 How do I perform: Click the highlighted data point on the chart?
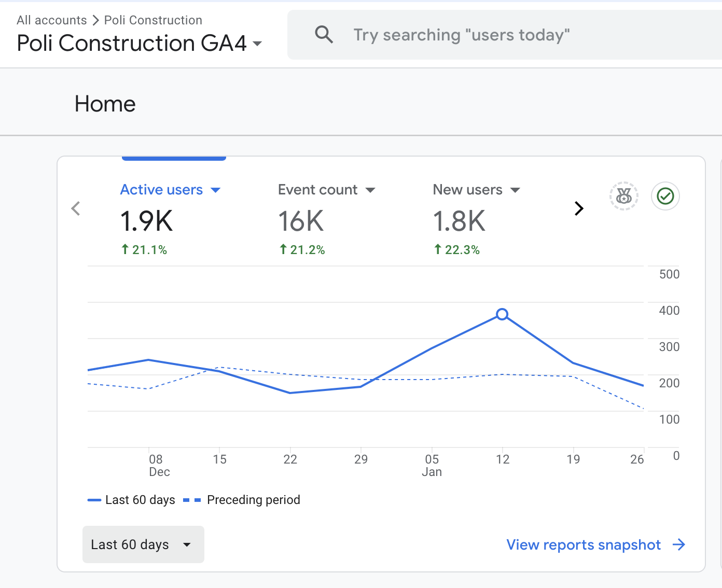pos(502,314)
